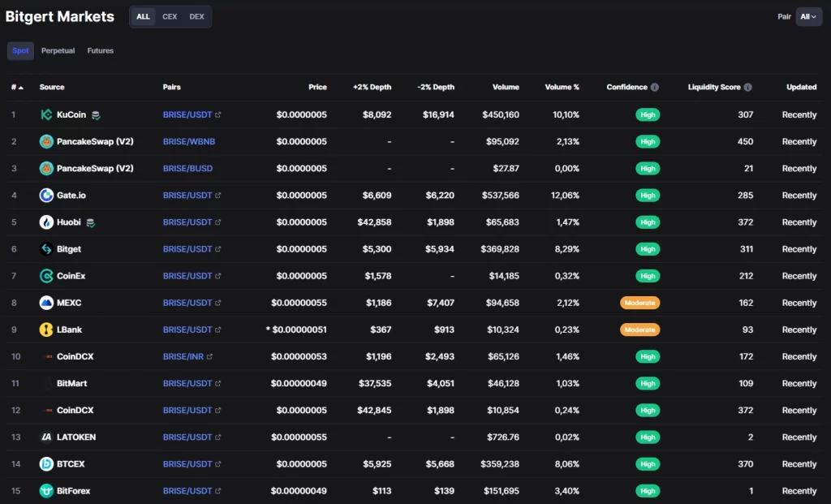Open the BRISE/USDT link in the Huobi row
Viewport: 831px width, 504px height.
pyautogui.click(x=187, y=222)
